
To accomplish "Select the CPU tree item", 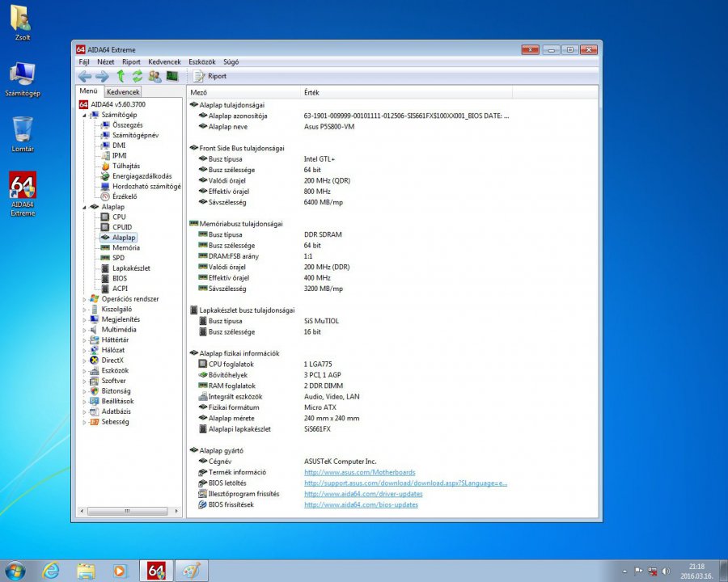I will tap(119, 217).
